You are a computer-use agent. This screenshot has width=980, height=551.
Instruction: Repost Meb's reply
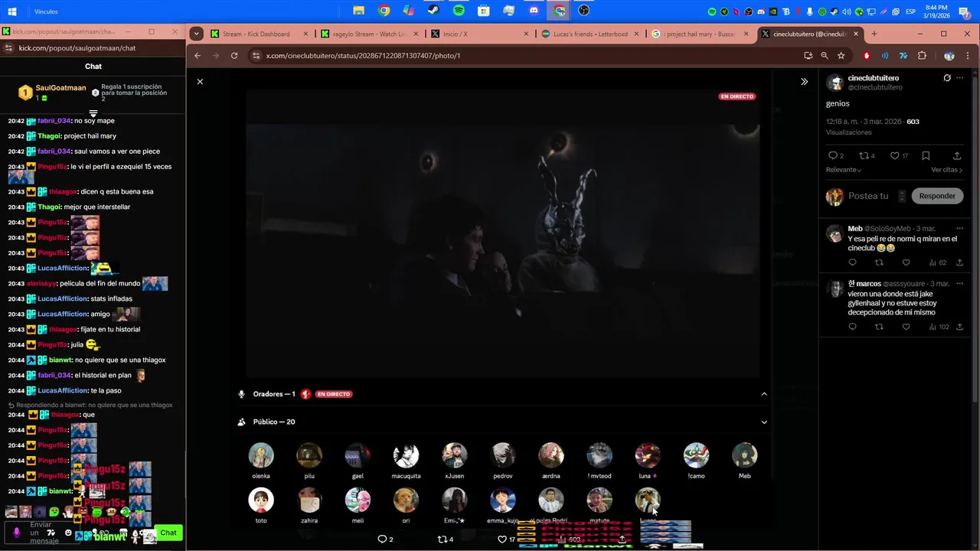point(879,262)
